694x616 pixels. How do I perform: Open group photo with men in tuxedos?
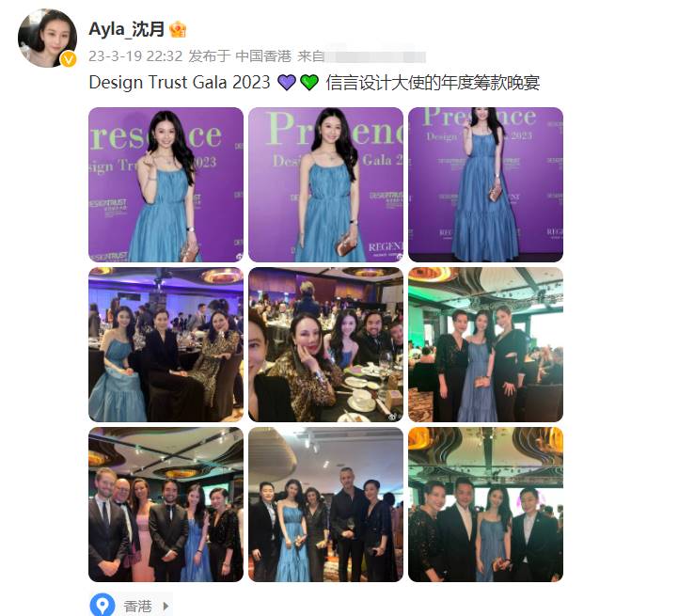click(166, 504)
